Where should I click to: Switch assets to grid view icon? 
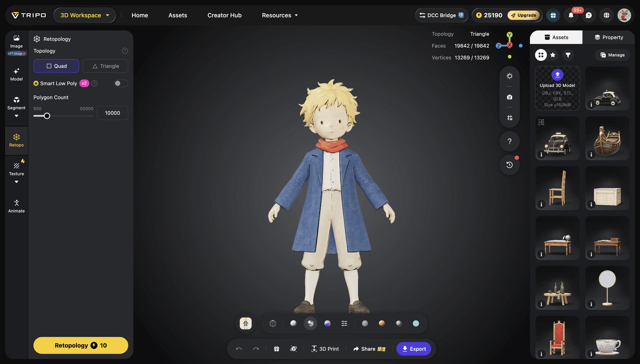[541, 55]
